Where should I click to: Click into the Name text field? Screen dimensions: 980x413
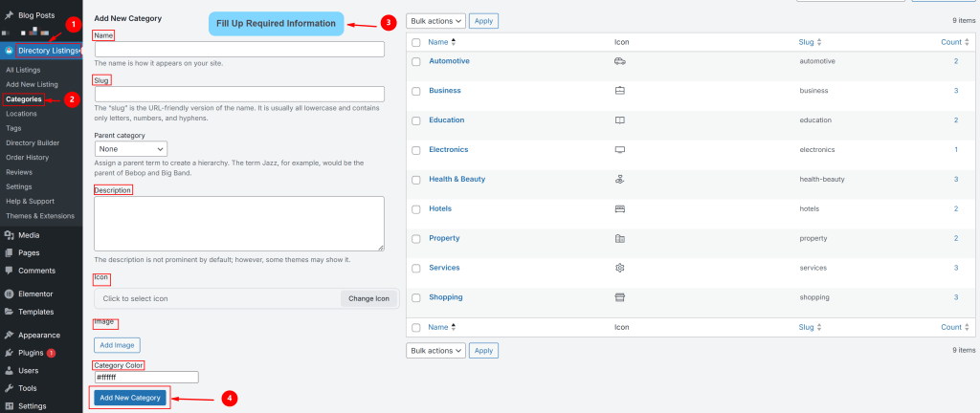(239, 50)
